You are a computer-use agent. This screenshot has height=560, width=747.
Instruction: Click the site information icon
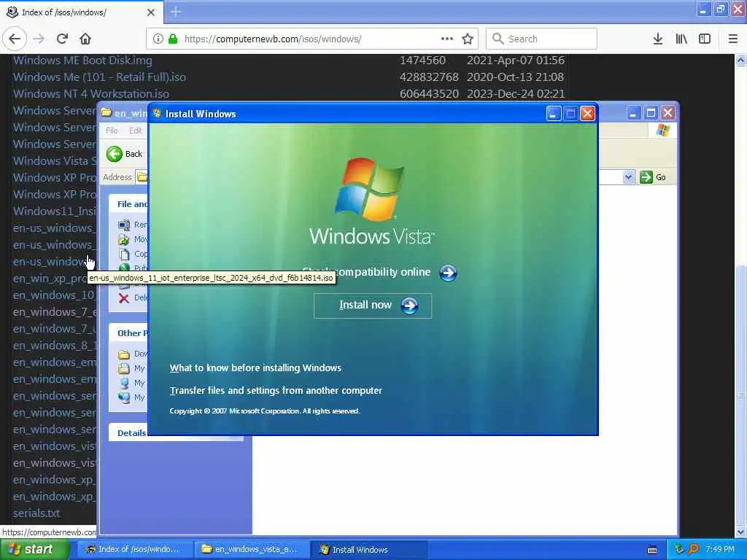158,39
